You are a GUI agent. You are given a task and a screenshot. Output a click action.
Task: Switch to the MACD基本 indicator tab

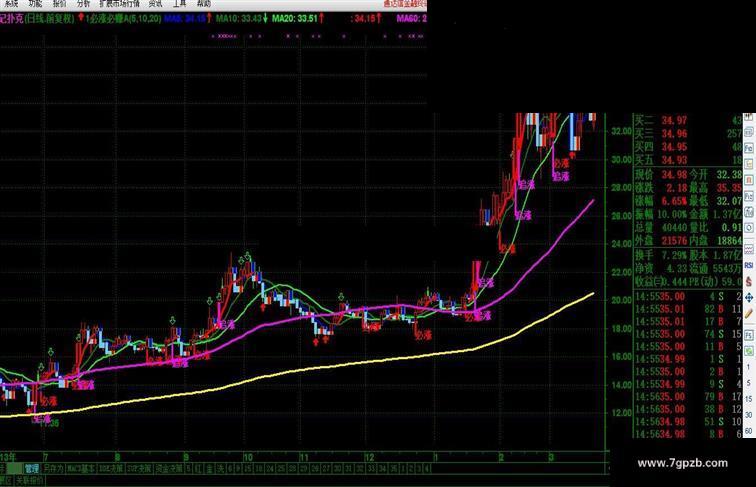pos(81,468)
